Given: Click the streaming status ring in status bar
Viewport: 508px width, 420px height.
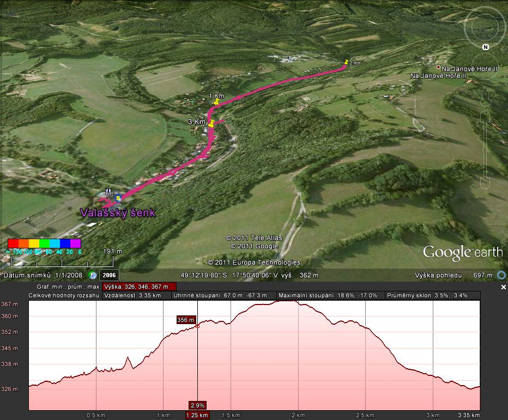Looking at the screenshot, I should [501, 276].
